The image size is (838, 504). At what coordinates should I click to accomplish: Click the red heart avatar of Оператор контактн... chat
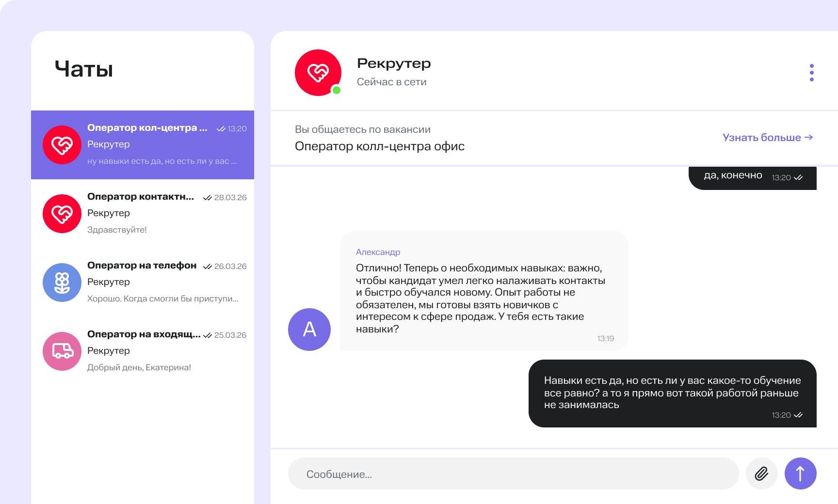pos(62,214)
